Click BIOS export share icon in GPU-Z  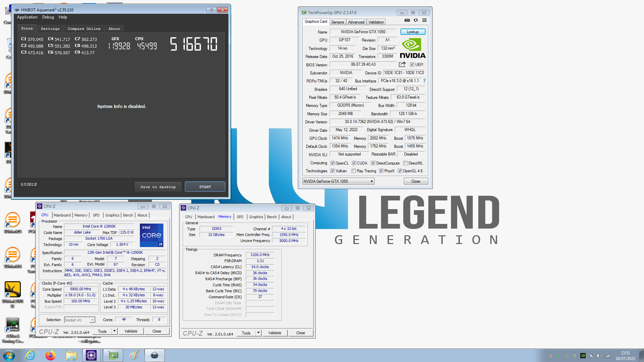point(402,64)
